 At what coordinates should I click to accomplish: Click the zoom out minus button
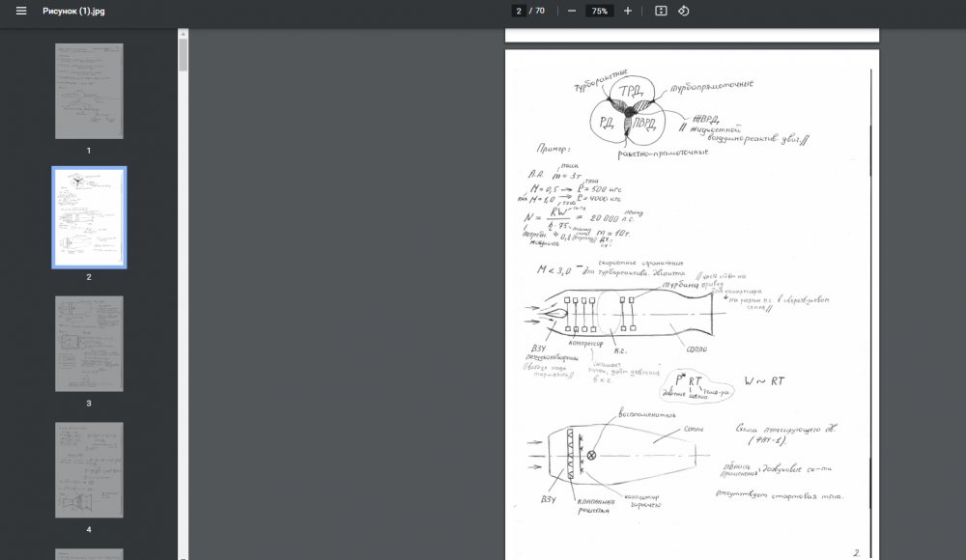click(x=572, y=11)
